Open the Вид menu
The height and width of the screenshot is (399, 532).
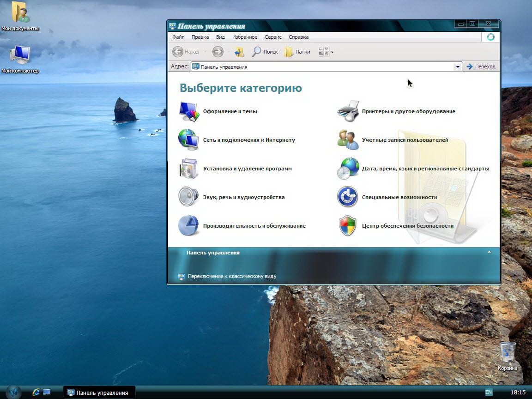coord(220,37)
